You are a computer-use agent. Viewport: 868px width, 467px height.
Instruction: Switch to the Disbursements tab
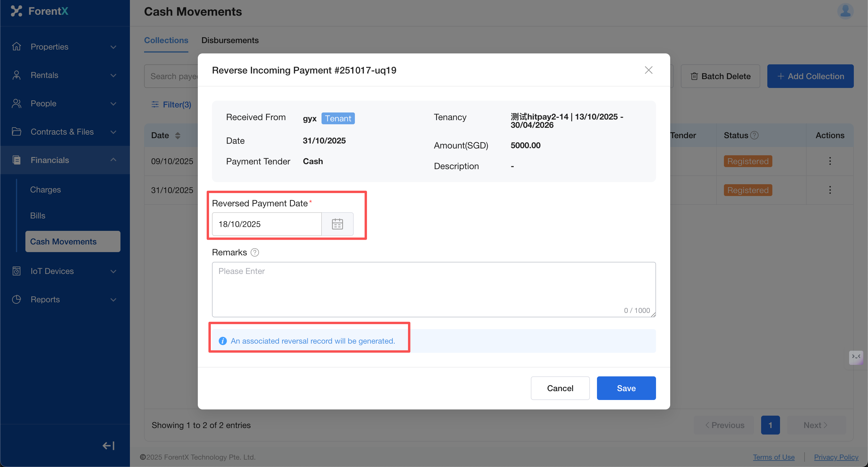(230, 40)
